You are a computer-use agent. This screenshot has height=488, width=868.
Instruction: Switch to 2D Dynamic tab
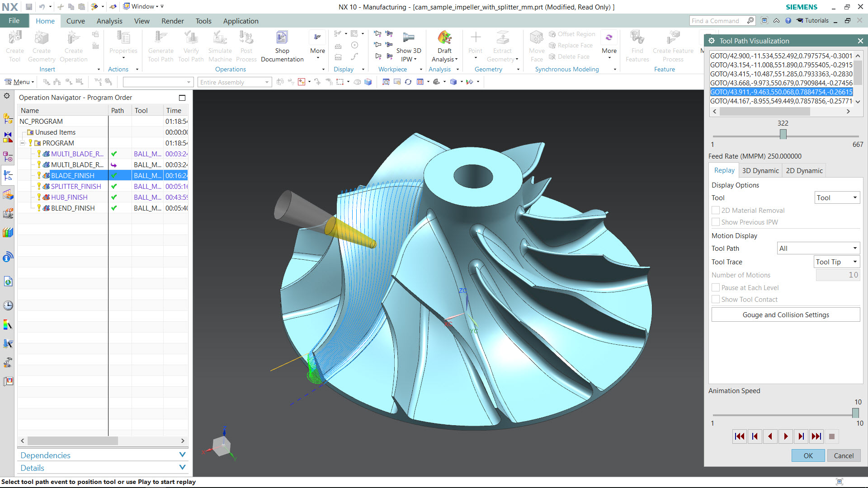[x=804, y=170]
